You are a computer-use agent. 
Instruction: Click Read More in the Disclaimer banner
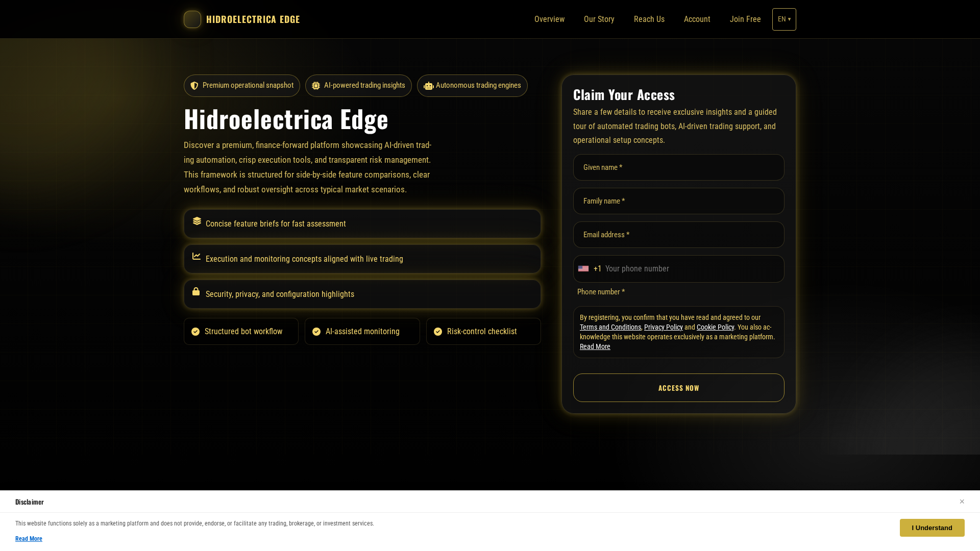pos(29,539)
